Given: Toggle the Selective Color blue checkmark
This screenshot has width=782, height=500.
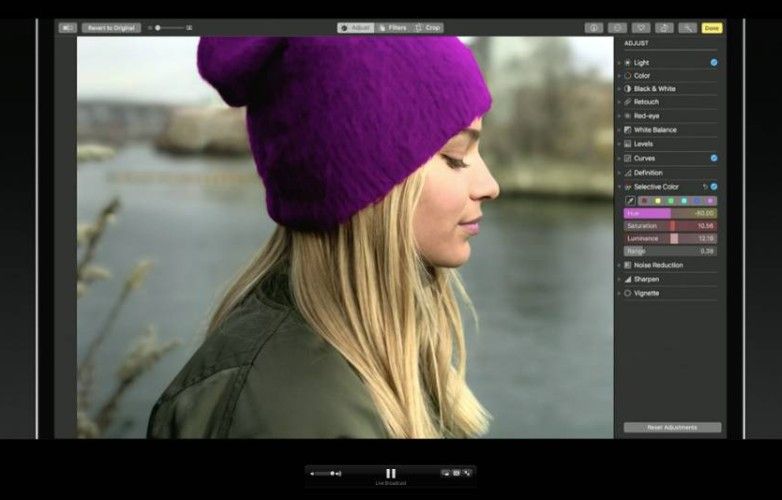Looking at the screenshot, I should [714, 186].
